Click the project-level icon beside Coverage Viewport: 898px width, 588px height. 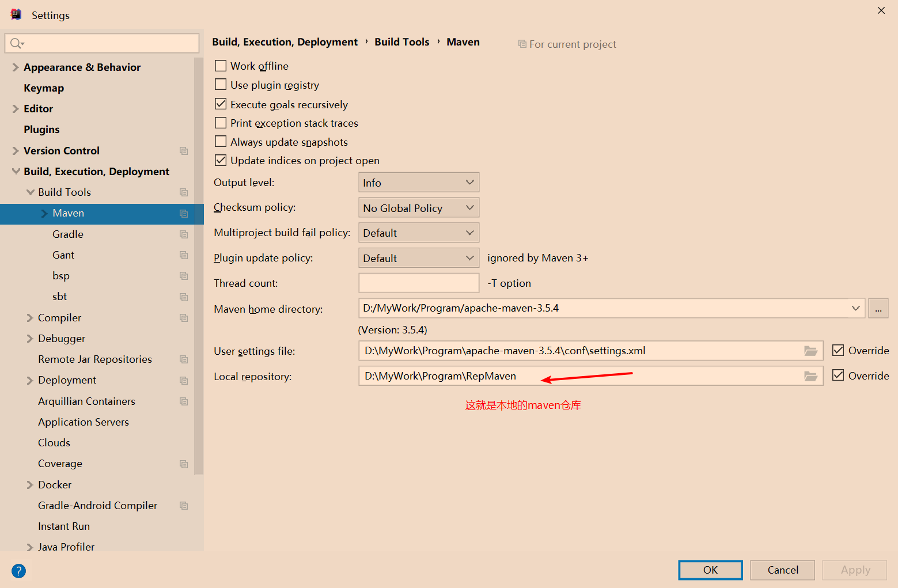(x=184, y=464)
